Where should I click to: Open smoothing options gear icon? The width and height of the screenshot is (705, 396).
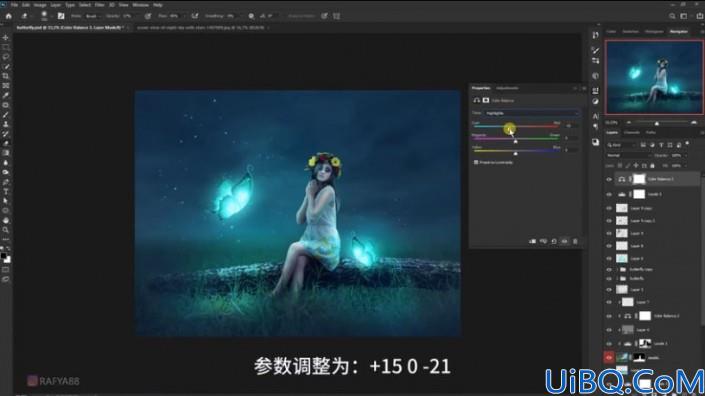[x=251, y=16]
